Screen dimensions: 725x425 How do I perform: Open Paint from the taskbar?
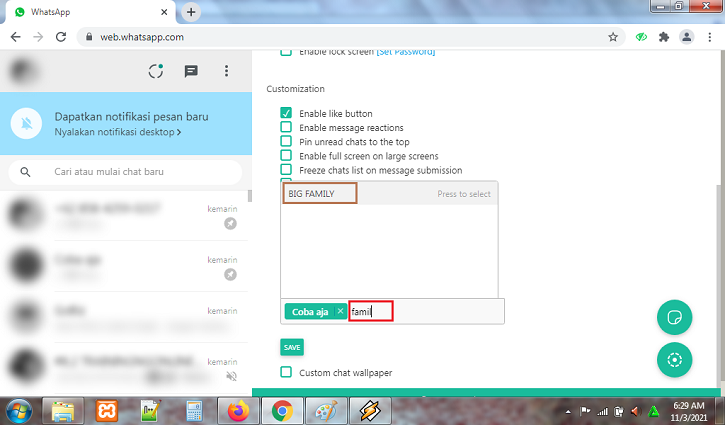[326, 411]
